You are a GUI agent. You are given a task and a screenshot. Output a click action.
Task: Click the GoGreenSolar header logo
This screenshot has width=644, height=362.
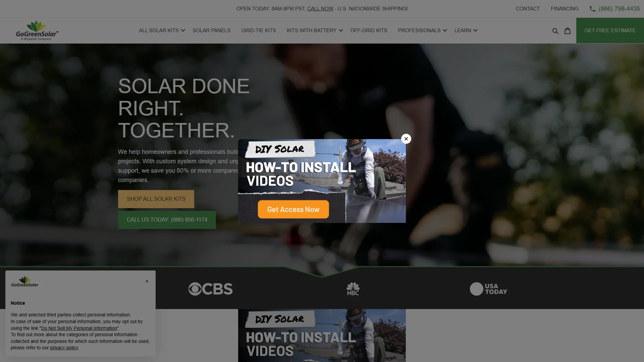pos(37,31)
